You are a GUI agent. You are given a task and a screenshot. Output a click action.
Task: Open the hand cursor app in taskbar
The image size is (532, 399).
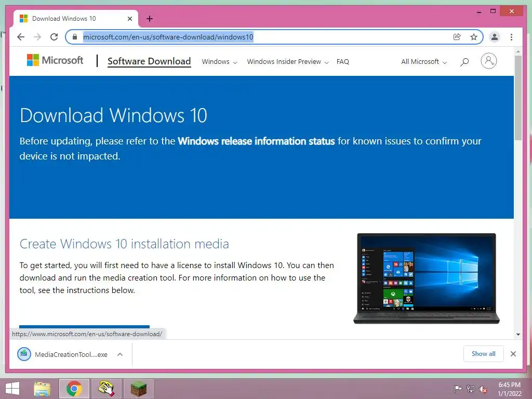pyautogui.click(x=106, y=389)
